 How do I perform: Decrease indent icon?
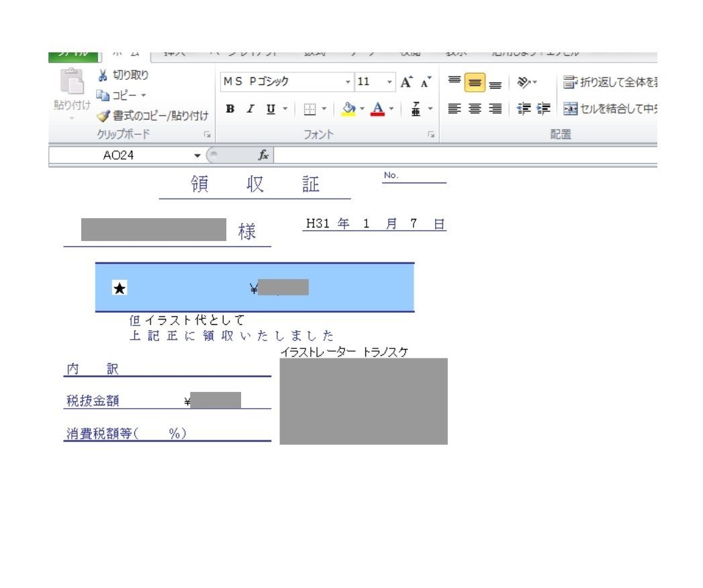523,109
